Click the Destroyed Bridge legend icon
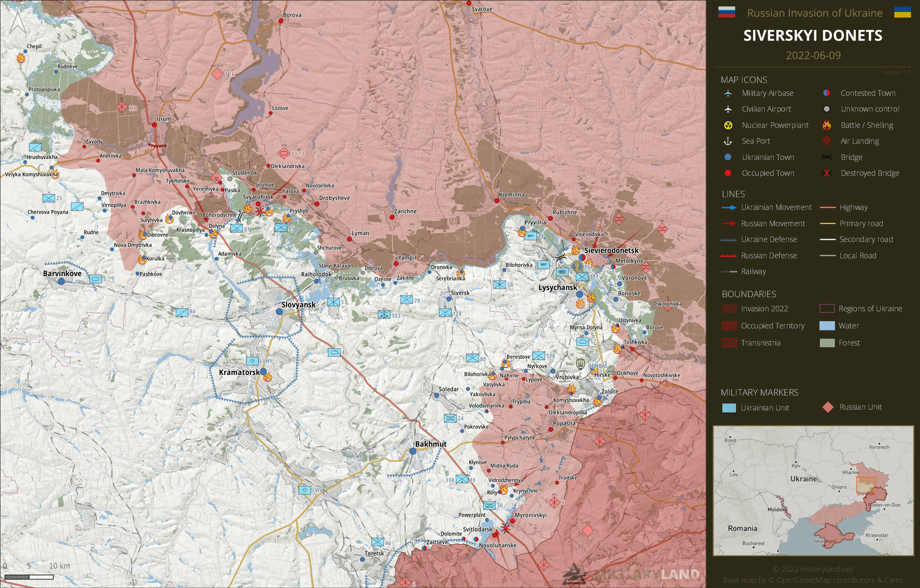Image resolution: width=920 pixels, height=588 pixels. point(827,173)
